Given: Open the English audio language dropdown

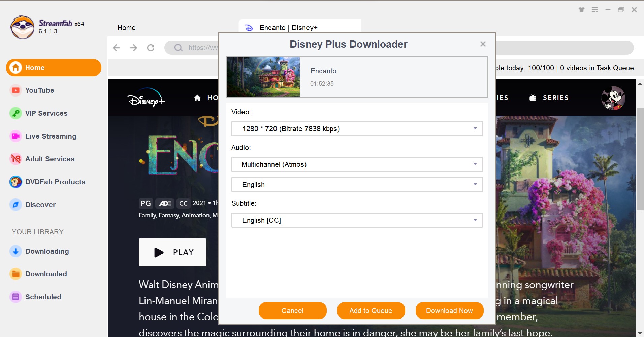Looking at the screenshot, I should tap(357, 185).
